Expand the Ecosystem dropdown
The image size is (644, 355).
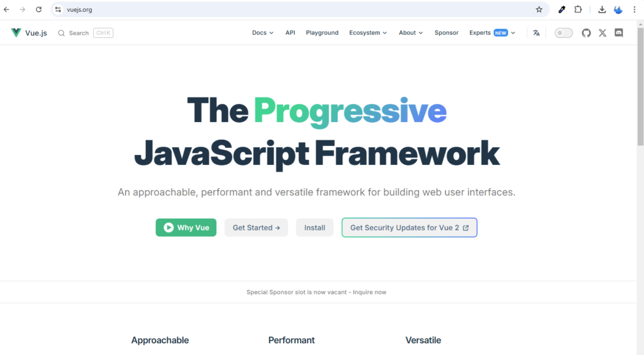[x=368, y=33]
